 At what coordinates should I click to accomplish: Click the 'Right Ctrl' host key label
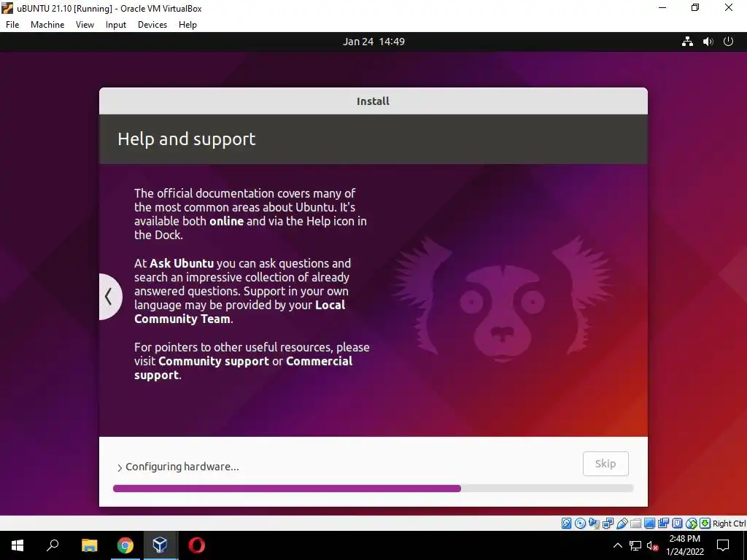(x=729, y=524)
